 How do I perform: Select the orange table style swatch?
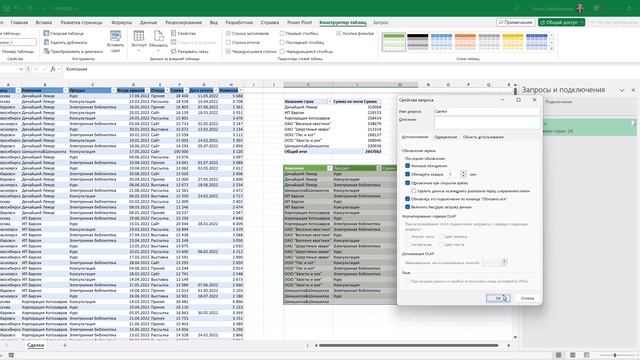pyautogui.click(x=465, y=42)
